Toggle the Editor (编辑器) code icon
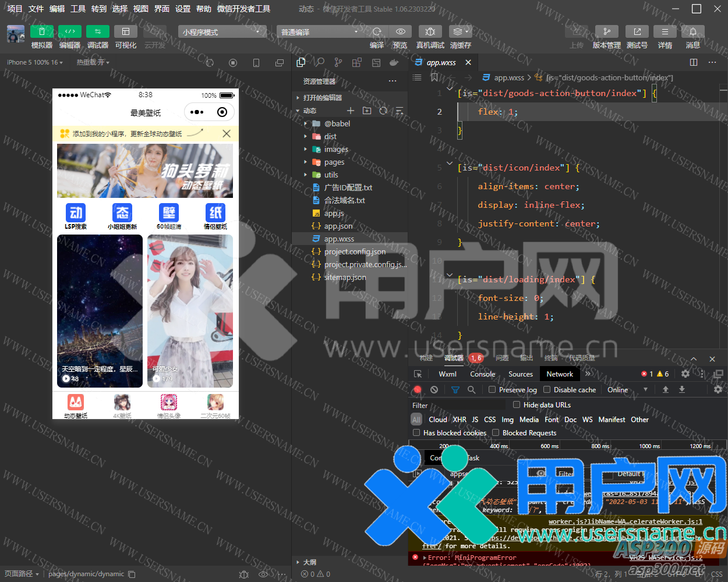The image size is (728, 582). [x=69, y=31]
